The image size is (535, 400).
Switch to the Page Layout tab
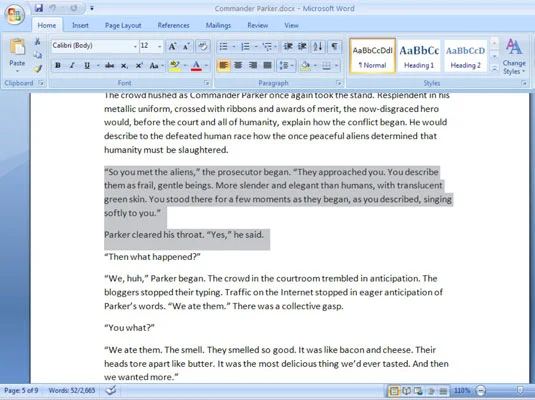(x=123, y=26)
